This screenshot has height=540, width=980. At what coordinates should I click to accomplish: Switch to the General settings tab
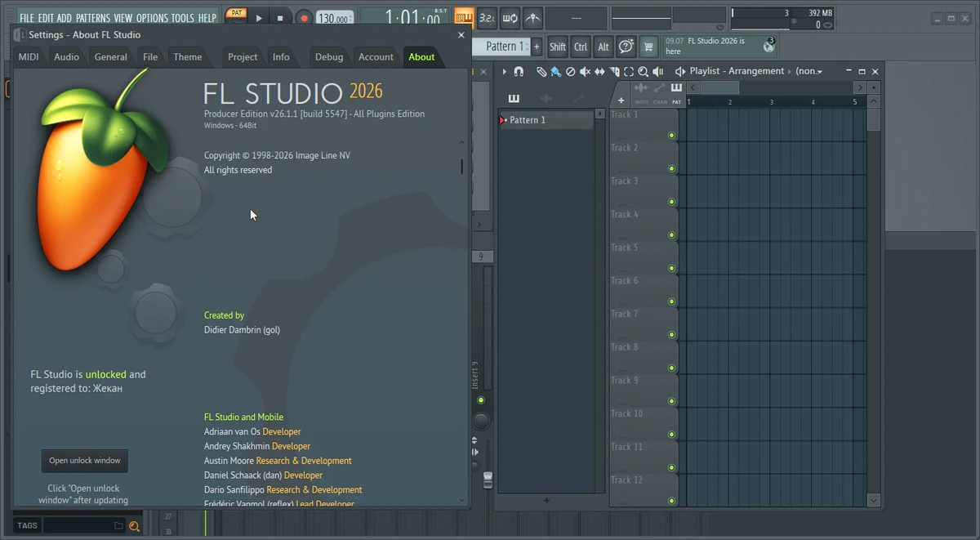pyautogui.click(x=111, y=57)
